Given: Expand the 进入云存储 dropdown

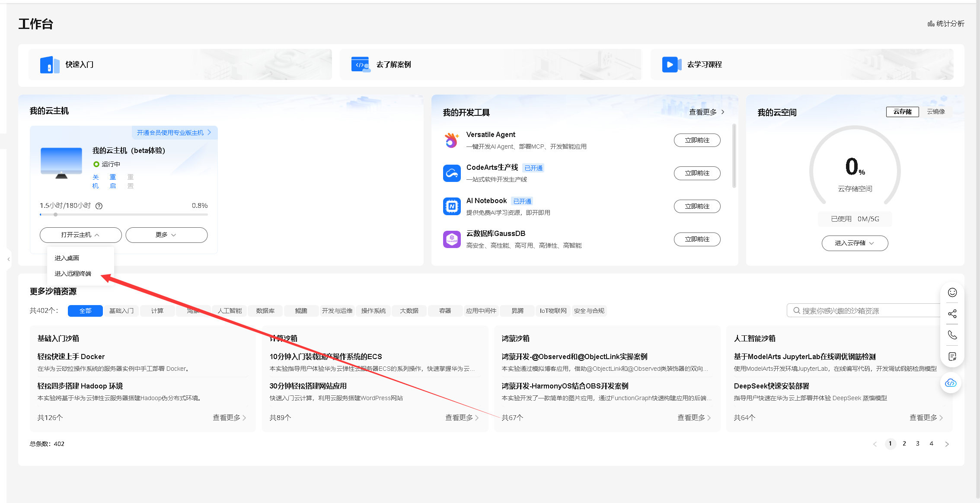Looking at the screenshot, I should (x=855, y=243).
